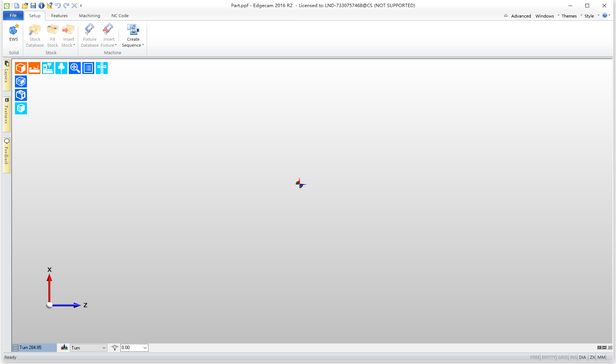Open a file with the folder icon

[25, 6]
